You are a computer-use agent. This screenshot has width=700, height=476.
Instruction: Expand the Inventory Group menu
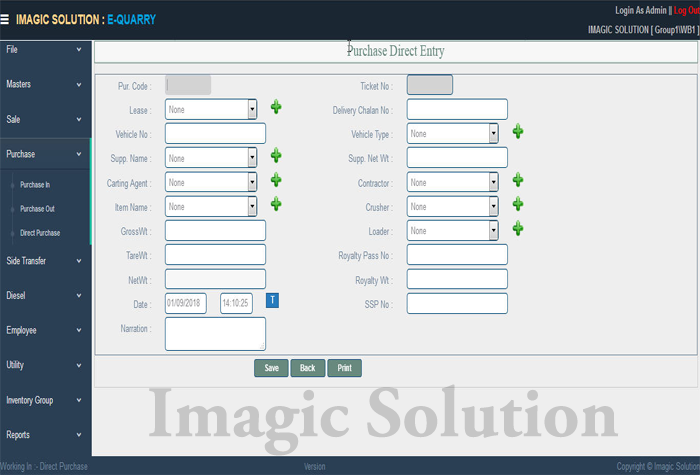click(x=45, y=400)
